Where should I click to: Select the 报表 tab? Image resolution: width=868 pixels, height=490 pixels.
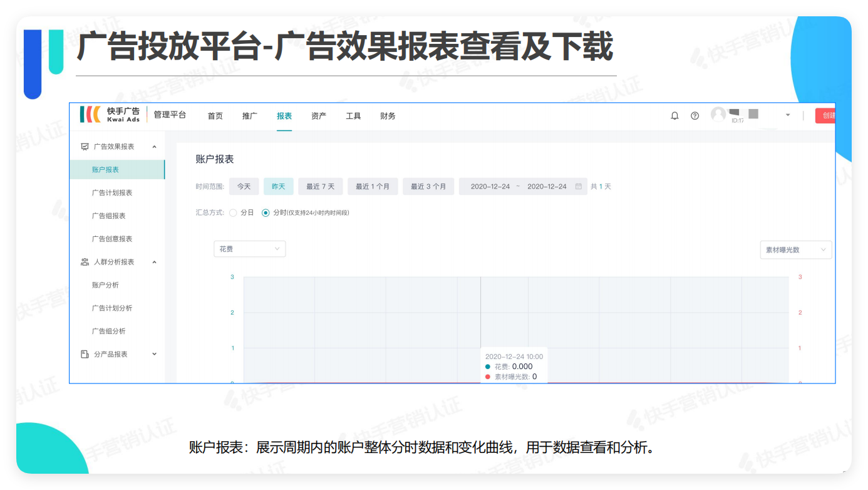(x=284, y=116)
